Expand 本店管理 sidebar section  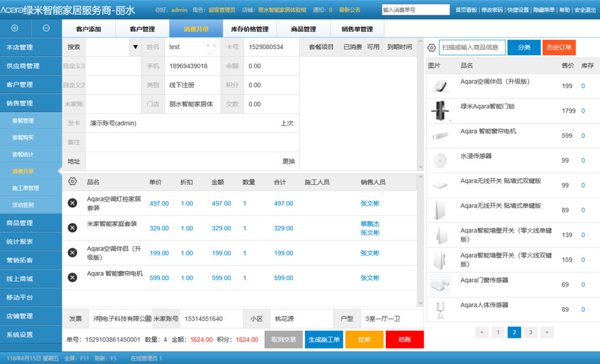[31, 47]
